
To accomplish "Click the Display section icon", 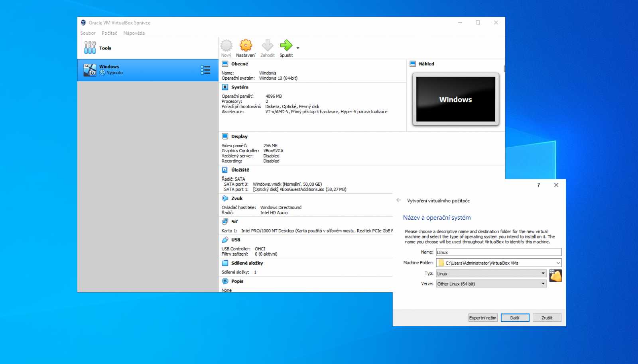I will (x=225, y=136).
